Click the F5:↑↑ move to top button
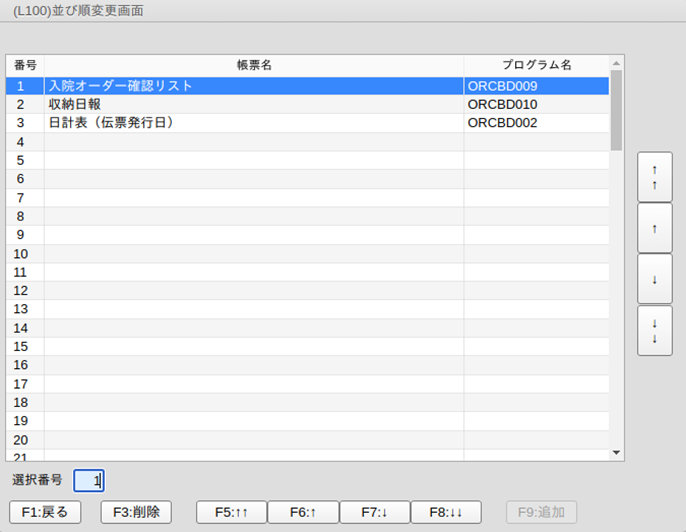 pyautogui.click(x=231, y=512)
